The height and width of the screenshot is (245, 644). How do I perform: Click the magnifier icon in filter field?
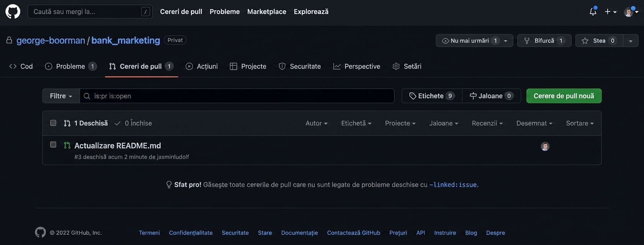point(87,96)
